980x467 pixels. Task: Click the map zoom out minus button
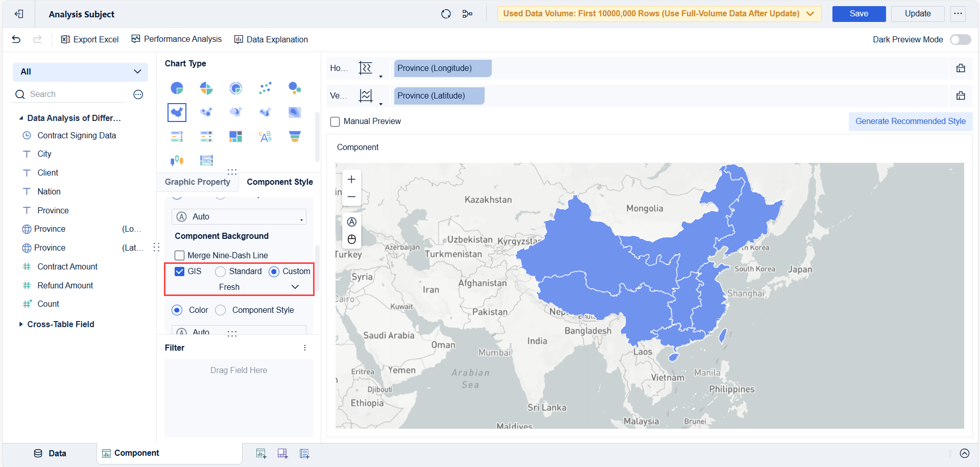(351, 196)
